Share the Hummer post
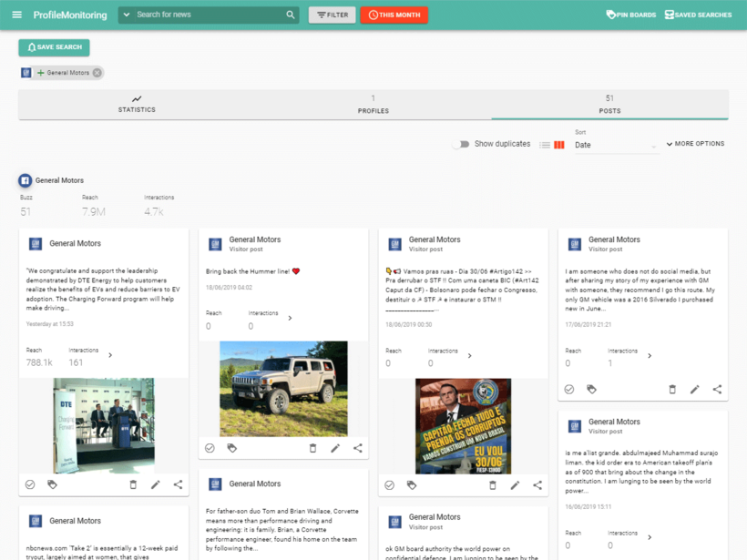This screenshot has width=747, height=560. pyautogui.click(x=358, y=448)
